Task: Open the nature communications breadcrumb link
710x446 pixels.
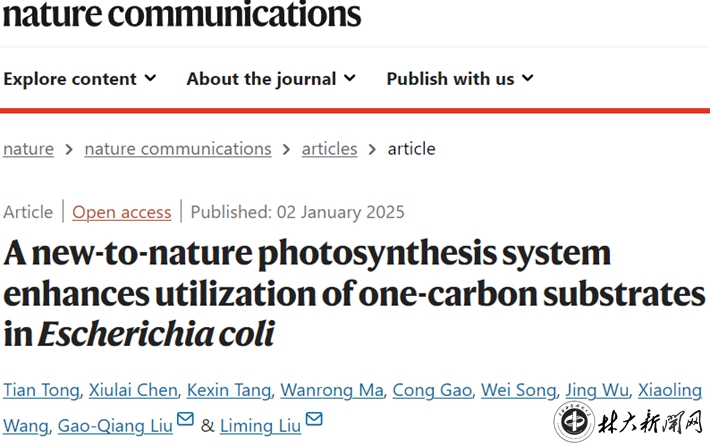Action: [x=178, y=149]
